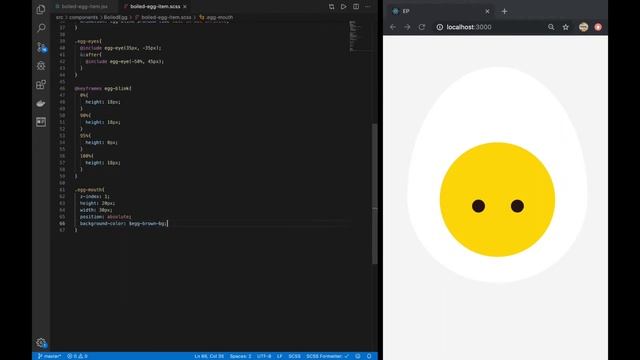Click Ln 66, Col 35 in status bar
The height and width of the screenshot is (360, 640).
pos(209,356)
